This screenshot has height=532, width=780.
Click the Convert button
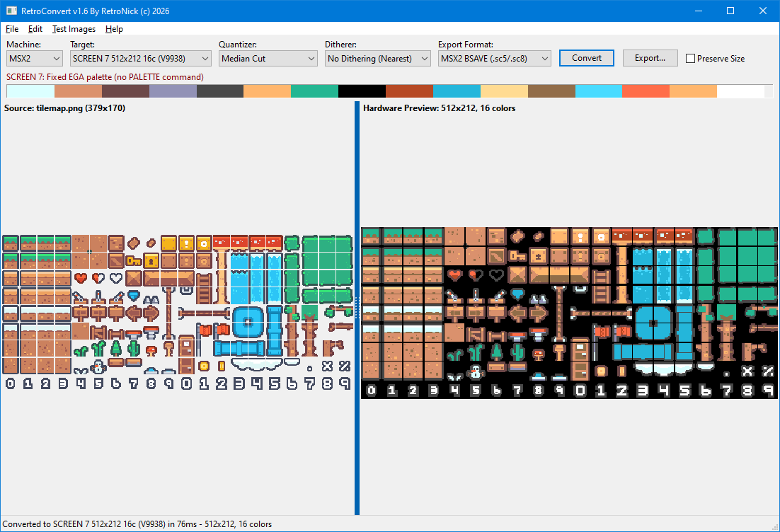pos(587,58)
